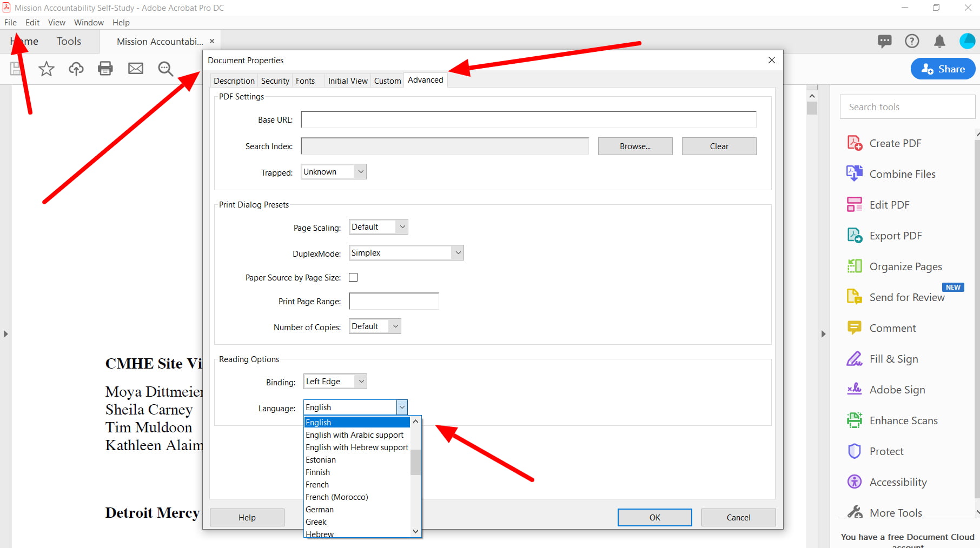Open the Protect tool
Viewport: 980px width, 548px height.
(x=875, y=451)
